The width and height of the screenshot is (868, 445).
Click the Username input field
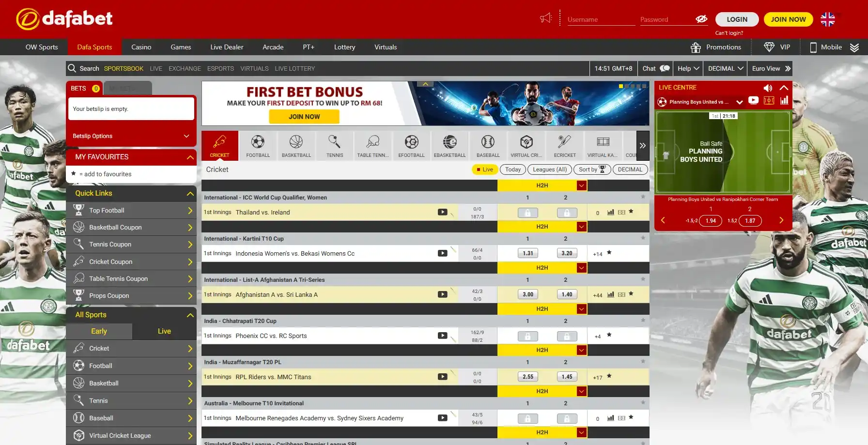(x=601, y=19)
